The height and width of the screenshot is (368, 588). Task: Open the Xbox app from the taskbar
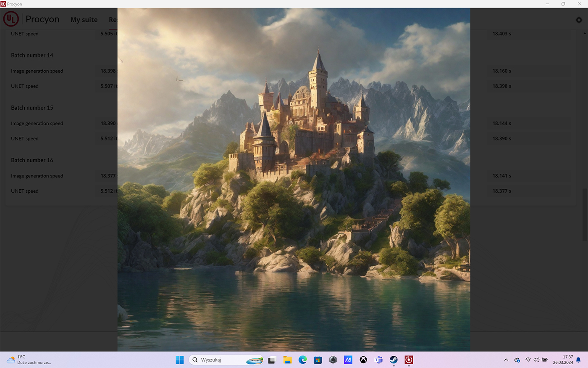pyautogui.click(x=363, y=360)
